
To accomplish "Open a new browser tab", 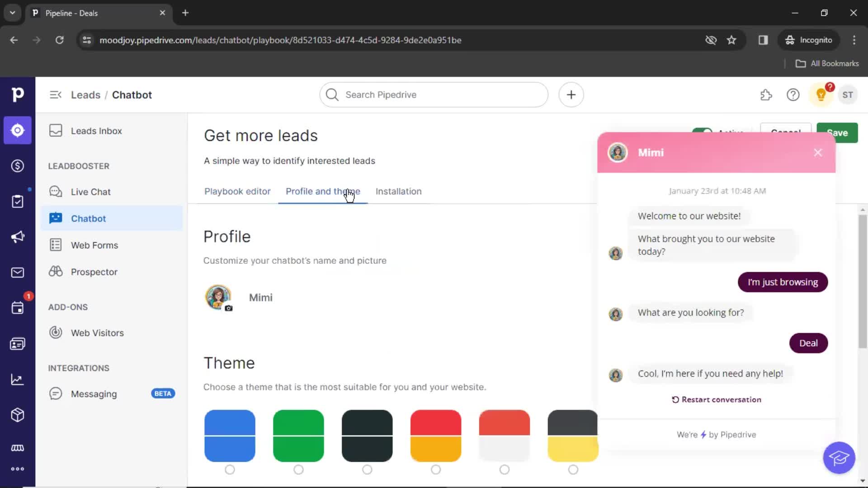I will [x=185, y=13].
